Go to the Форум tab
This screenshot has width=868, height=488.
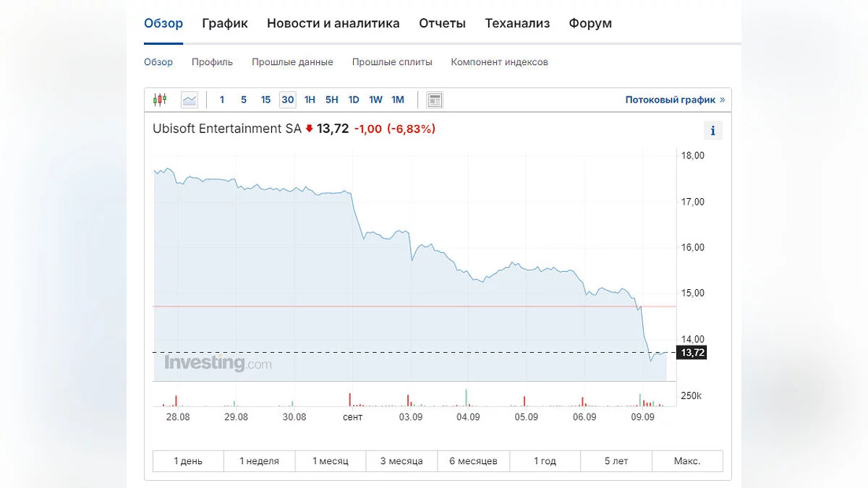click(x=590, y=23)
